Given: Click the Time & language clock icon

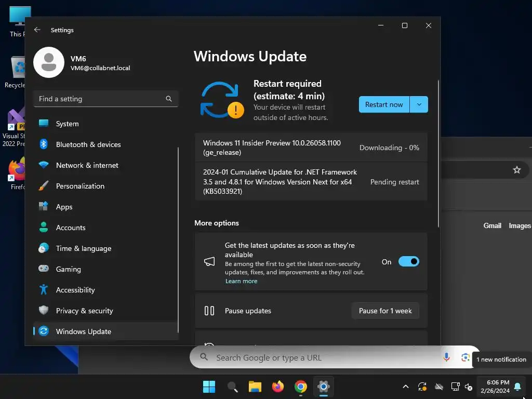Looking at the screenshot, I should (44, 248).
